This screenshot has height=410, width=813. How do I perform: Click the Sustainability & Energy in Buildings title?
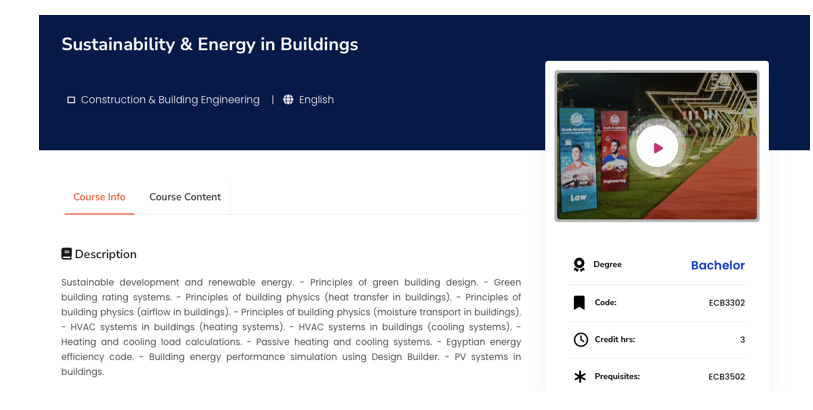[209, 44]
